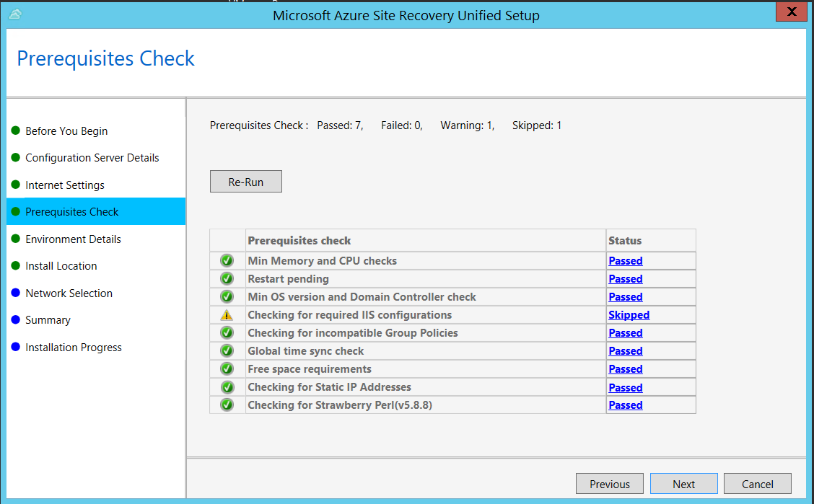This screenshot has width=814, height=504.
Task: Select the Internet Settings step
Action: click(66, 185)
